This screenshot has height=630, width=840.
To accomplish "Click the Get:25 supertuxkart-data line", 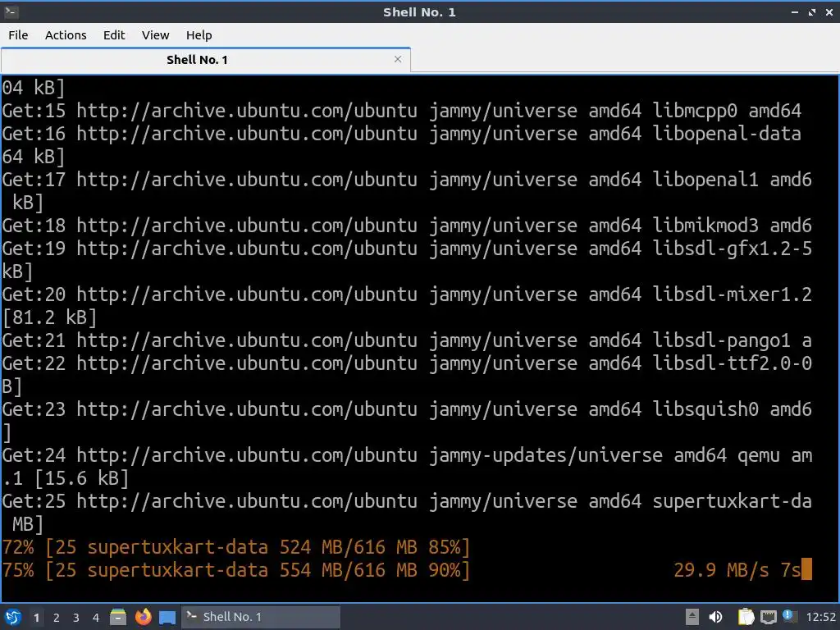I will point(407,502).
